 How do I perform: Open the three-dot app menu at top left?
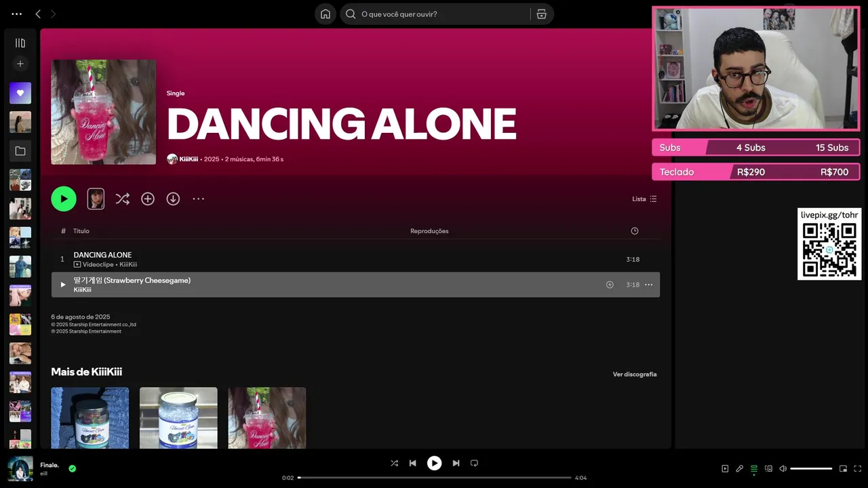point(17,14)
